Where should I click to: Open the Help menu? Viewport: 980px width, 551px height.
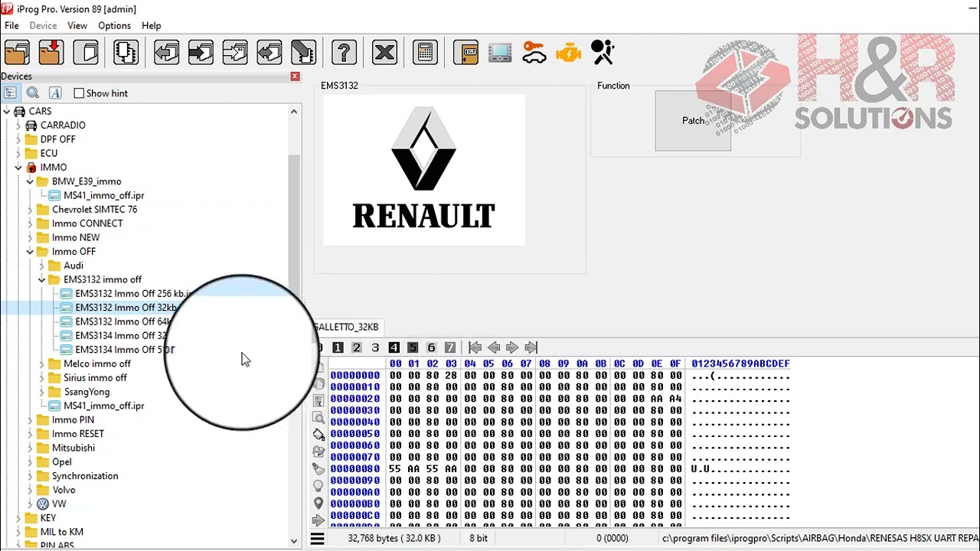(151, 25)
